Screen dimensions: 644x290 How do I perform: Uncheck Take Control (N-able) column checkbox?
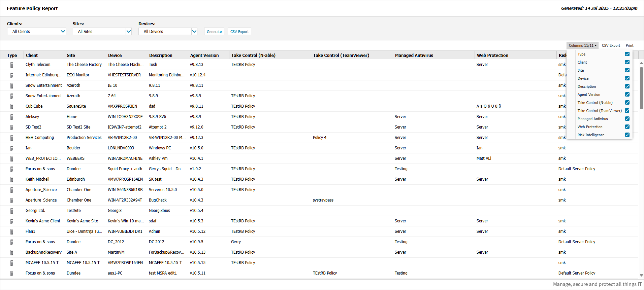pos(627,103)
